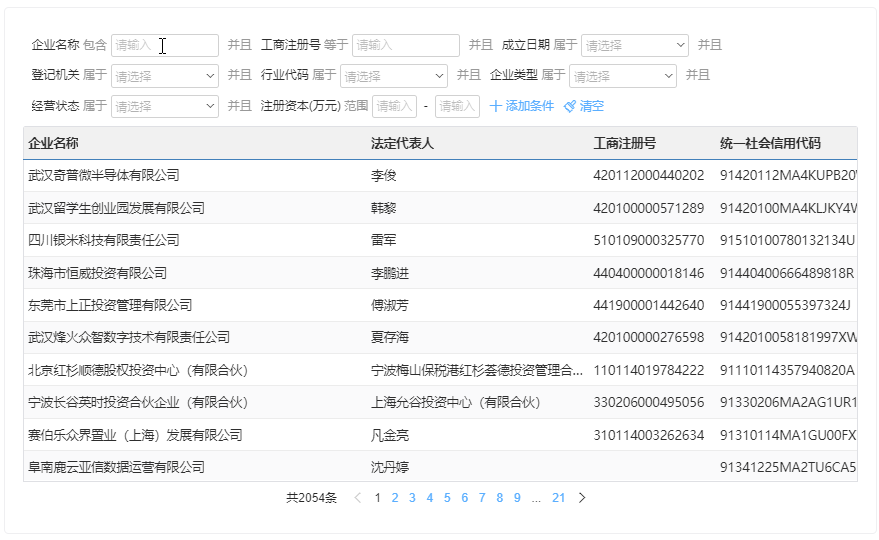Select page 1 in pagination
The width and height of the screenshot is (879, 540).
pyautogui.click(x=378, y=498)
